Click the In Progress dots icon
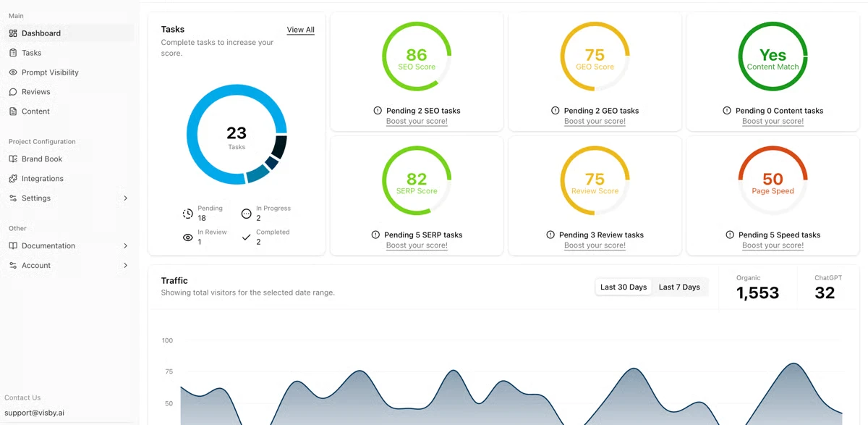Image resolution: width=868 pixels, height=425 pixels. pos(246,214)
